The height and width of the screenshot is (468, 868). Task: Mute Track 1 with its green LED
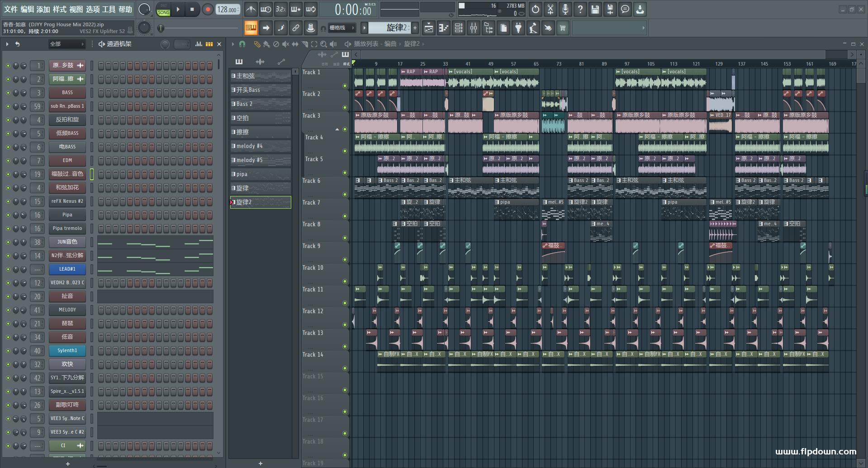coord(345,86)
